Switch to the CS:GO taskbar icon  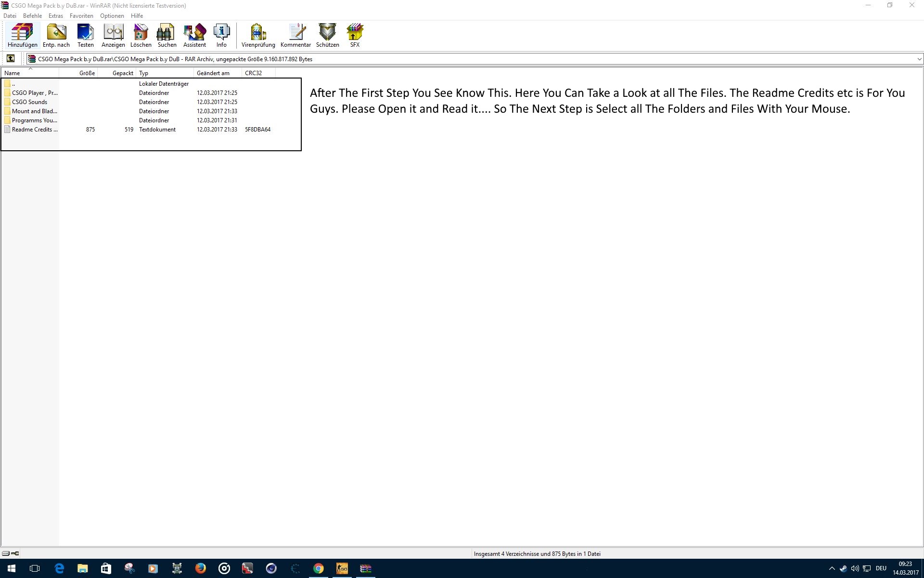[x=342, y=568]
